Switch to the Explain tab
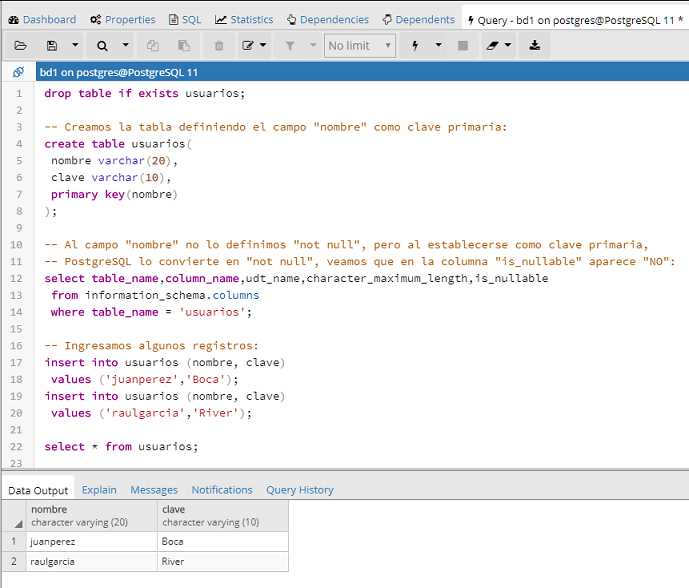This screenshot has height=588, width=689. (x=99, y=490)
